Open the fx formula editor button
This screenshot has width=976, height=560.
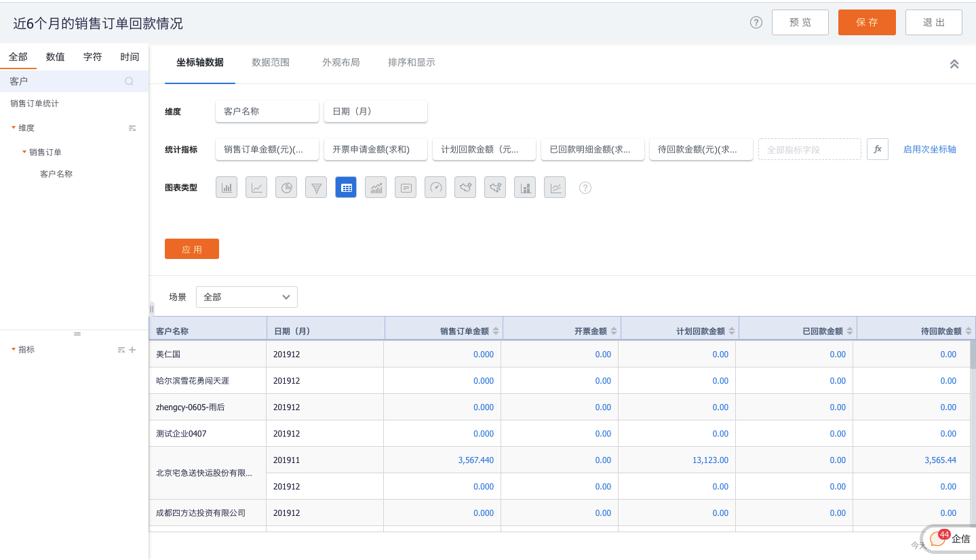878,149
